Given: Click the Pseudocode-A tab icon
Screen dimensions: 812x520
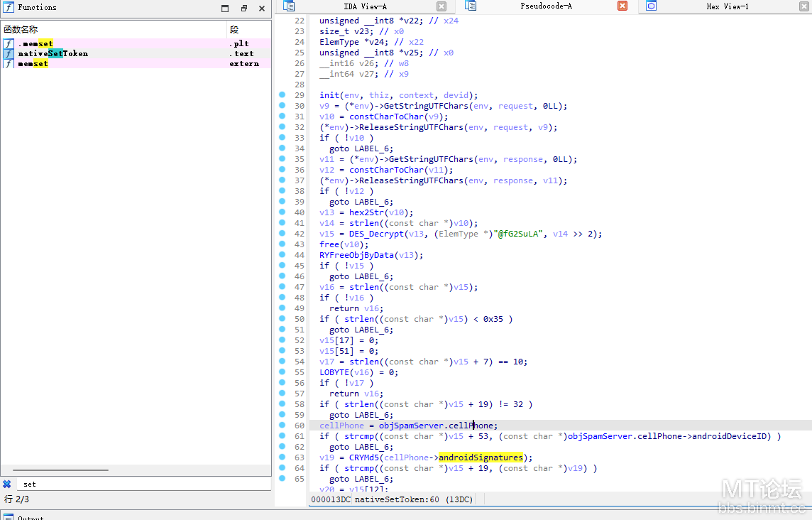Looking at the screenshot, I should [x=471, y=6].
